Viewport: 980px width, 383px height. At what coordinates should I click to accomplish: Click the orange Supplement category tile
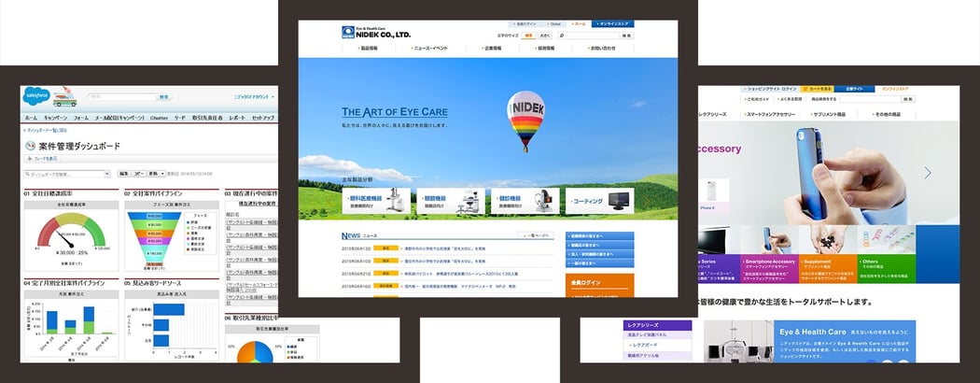pyautogui.click(x=826, y=268)
